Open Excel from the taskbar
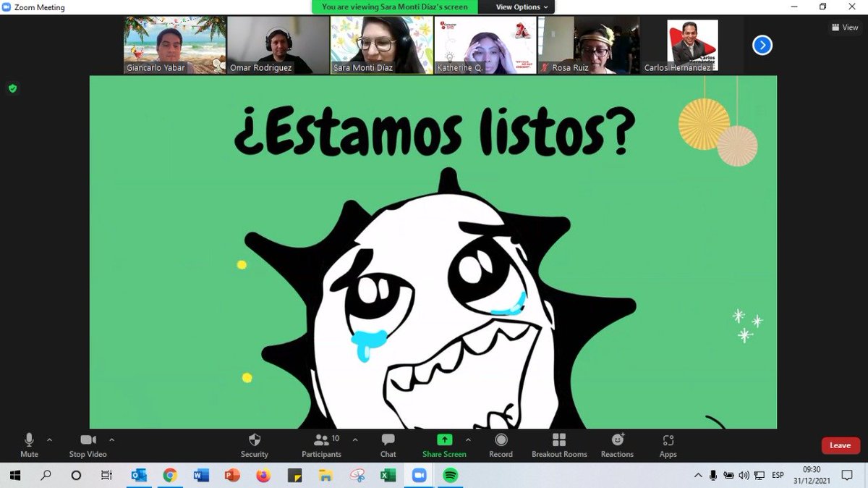 pos(388,476)
